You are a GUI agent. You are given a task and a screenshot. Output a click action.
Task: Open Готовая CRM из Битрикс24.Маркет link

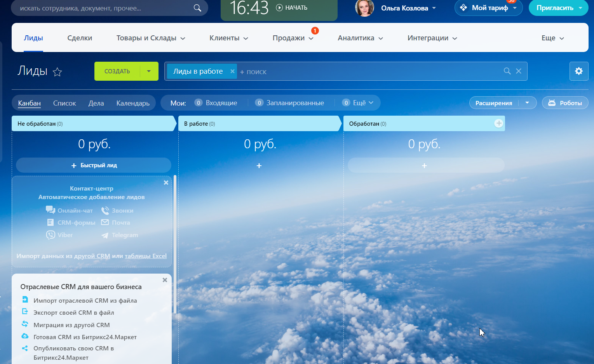point(85,337)
